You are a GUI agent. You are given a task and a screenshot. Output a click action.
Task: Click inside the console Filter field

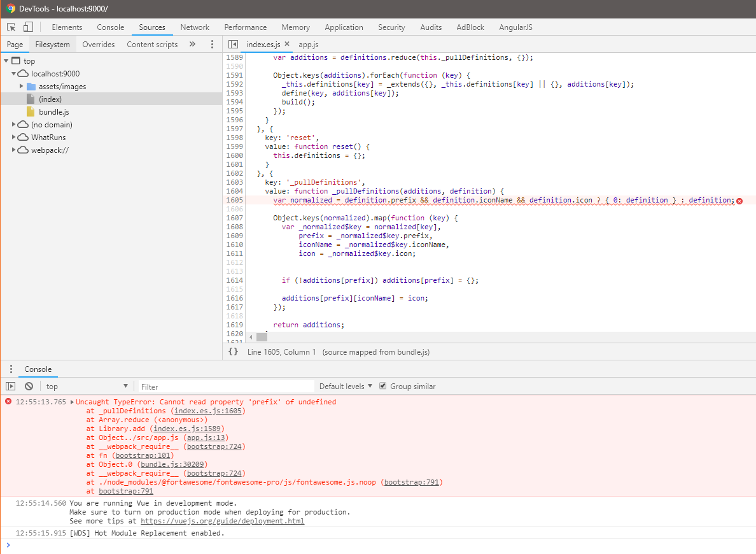[x=223, y=385]
